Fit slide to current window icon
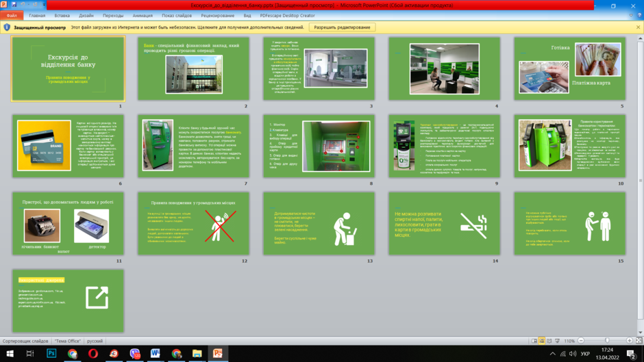Screen dimensions: 644x362 click(x=639, y=341)
